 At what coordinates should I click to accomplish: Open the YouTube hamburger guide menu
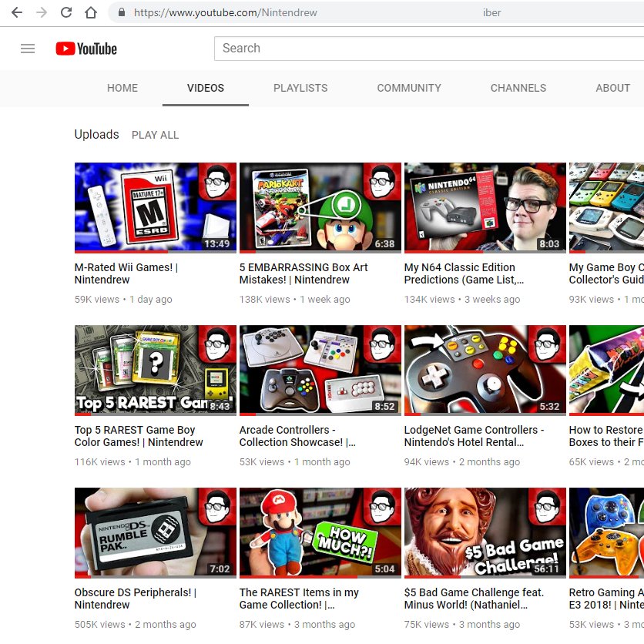[x=28, y=49]
